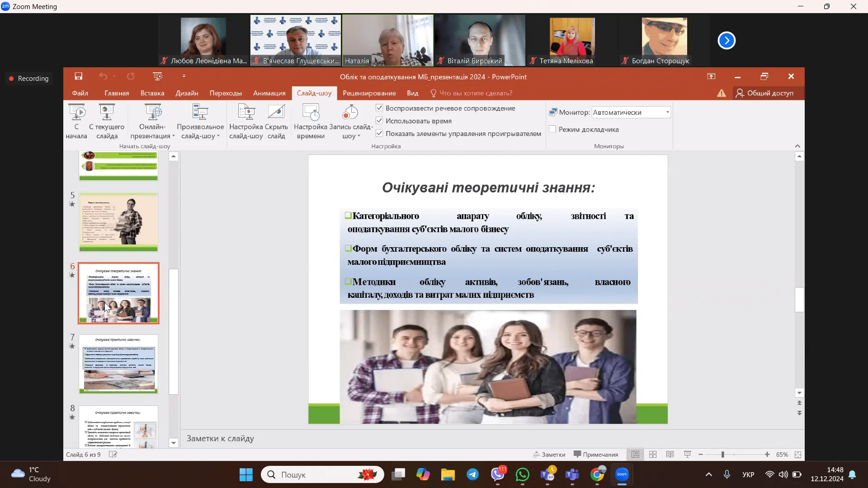Click the Hide Slide icon
Image resolution: width=868 pixels, height=488 pixels.
tap(276, 113)
